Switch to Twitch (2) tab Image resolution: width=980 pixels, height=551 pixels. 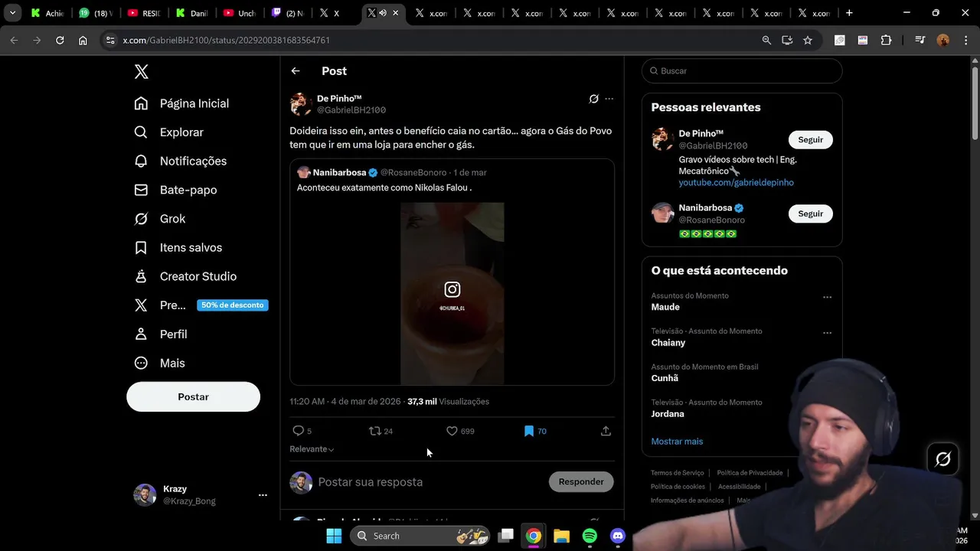click(x=287, y=13)
